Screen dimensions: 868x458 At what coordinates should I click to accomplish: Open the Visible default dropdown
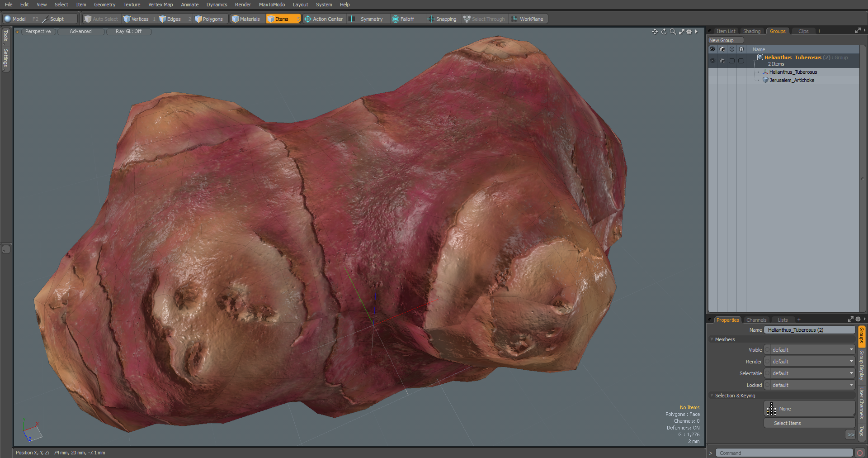click(x=812, y=350)
